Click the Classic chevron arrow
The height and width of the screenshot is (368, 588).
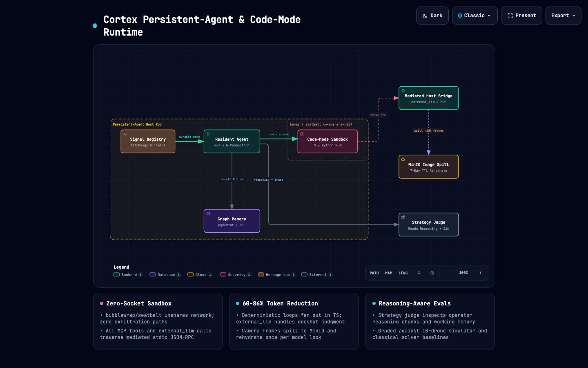point(489,16)
